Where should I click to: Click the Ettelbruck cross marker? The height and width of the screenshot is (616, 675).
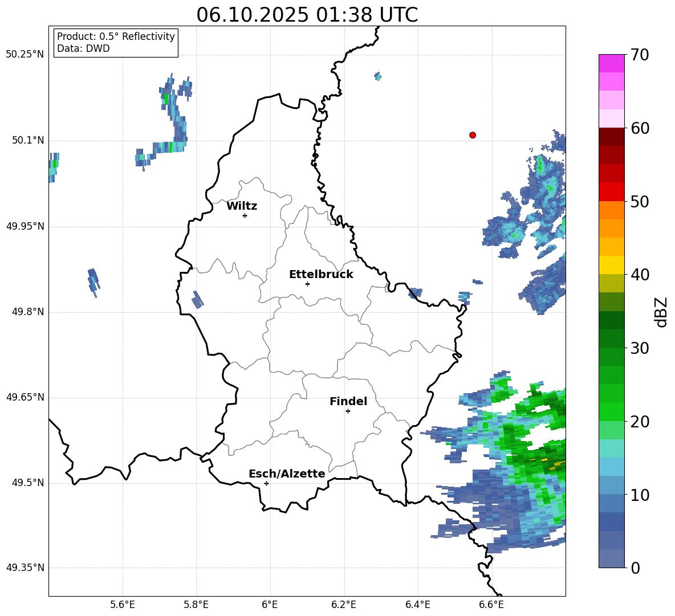[x=307, y=284]
